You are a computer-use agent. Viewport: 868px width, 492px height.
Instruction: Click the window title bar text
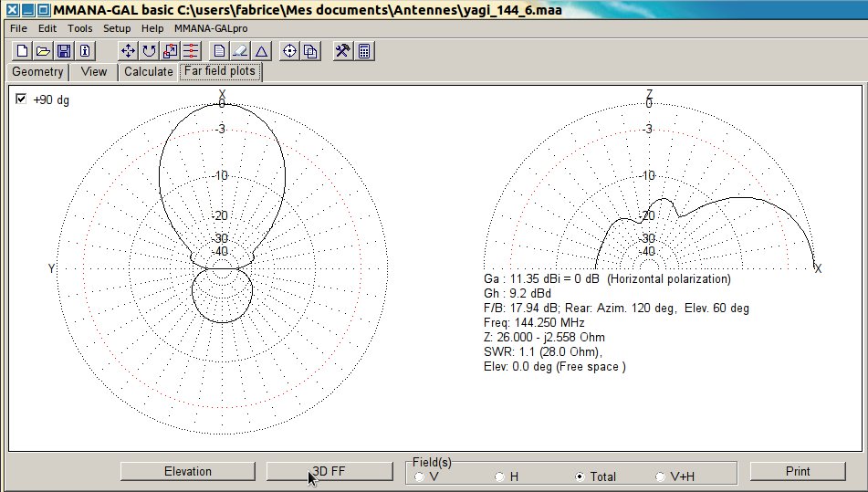click(x=308, y=10)
